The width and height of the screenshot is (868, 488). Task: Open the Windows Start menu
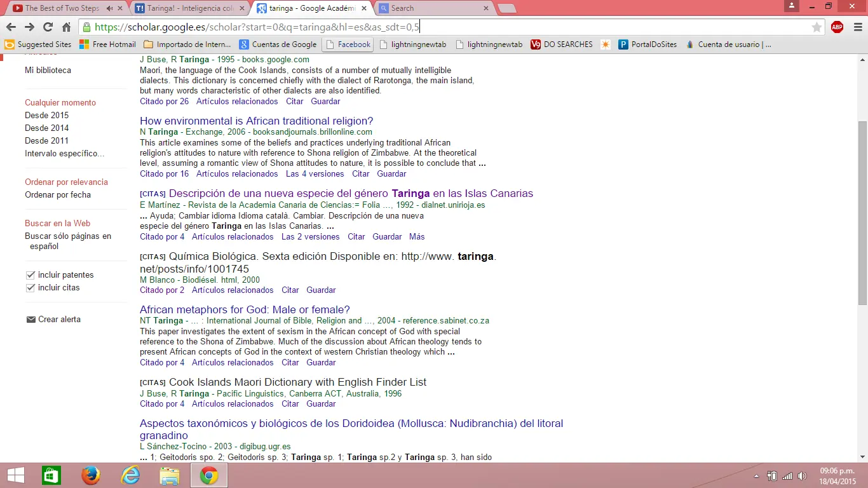(15, 475)
